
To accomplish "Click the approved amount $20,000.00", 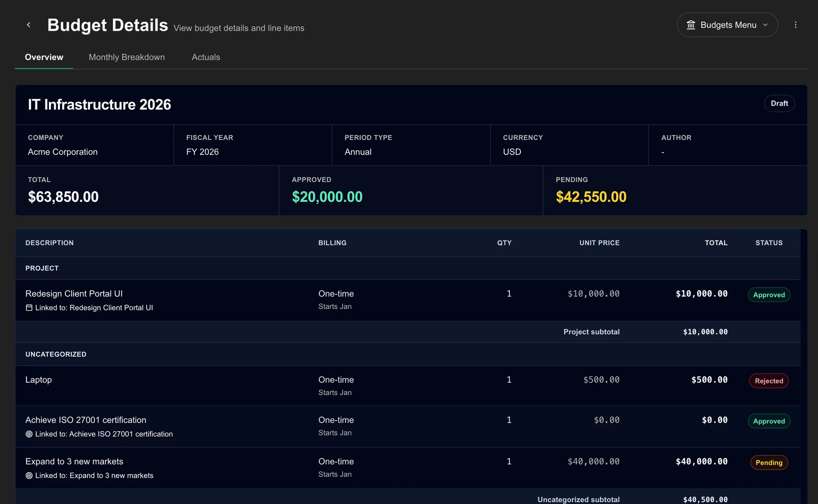I will [327, 197].
